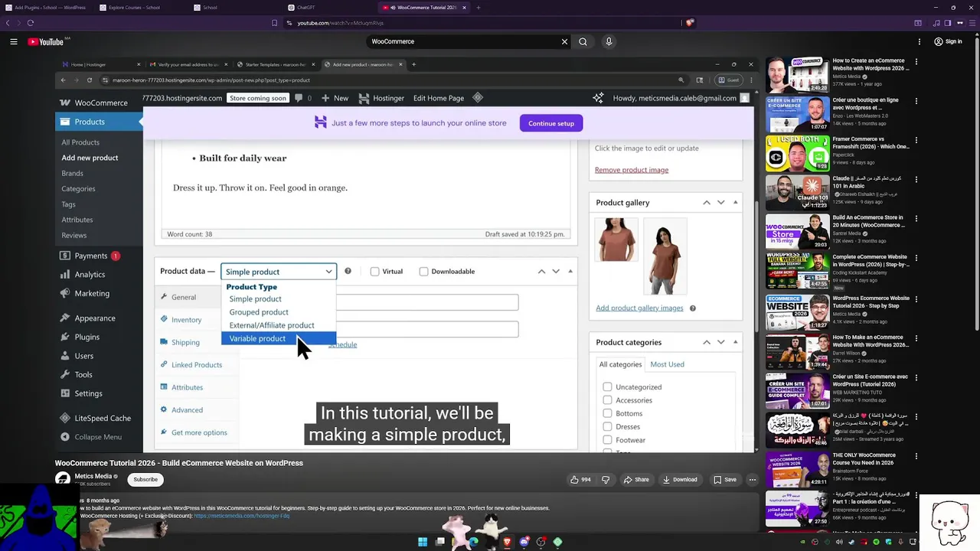Select Variable product from the dropdown

pos(279,338)
